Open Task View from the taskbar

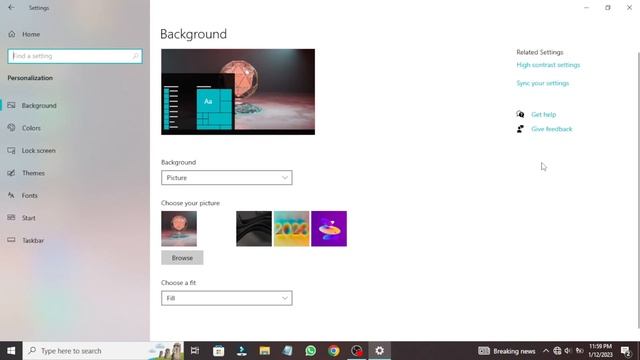tap(195, 351)
